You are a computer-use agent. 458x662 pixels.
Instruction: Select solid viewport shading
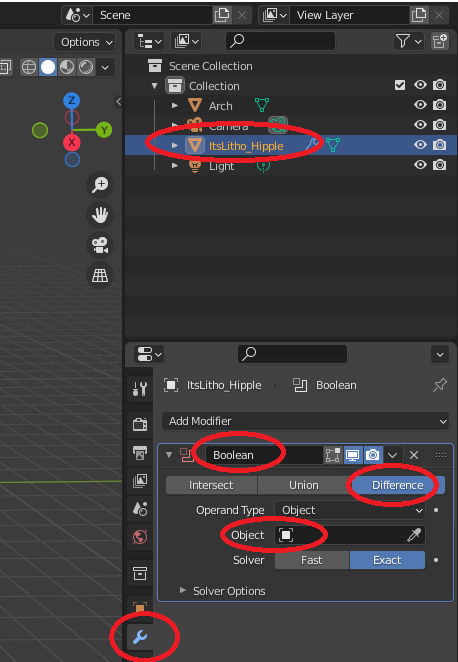[x=48, y=67]
